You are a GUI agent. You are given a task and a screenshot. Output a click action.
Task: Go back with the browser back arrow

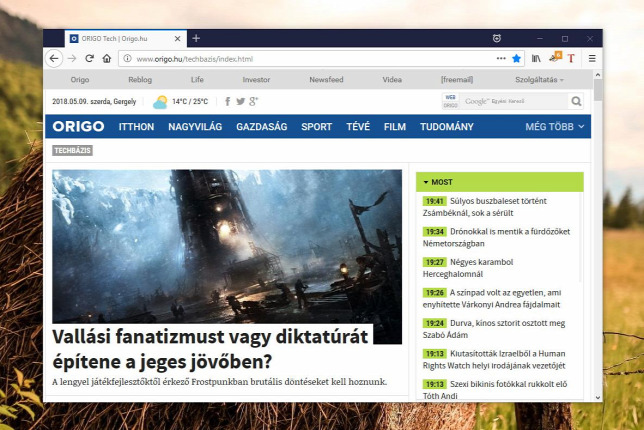(x=54, y=59)
